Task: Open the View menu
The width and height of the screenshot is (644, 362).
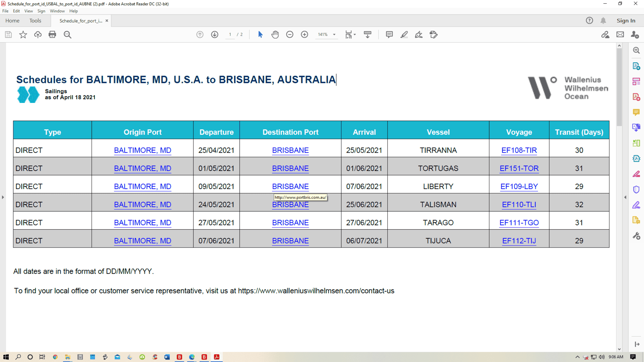Action: coord(28,11)
